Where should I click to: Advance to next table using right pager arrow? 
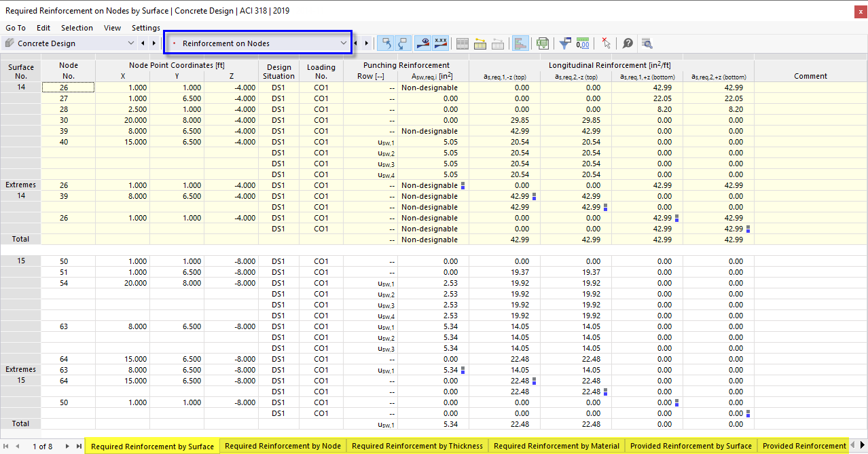[366, 42]
